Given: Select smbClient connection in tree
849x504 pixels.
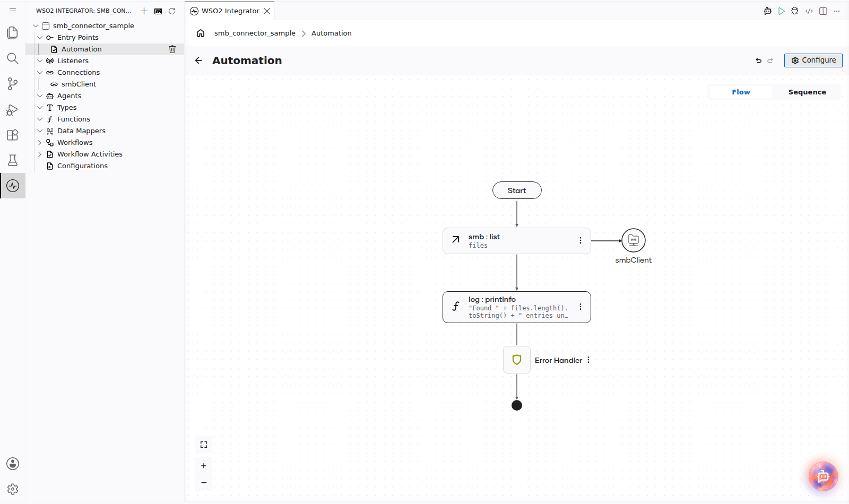Looking at the screenshot, I should pyautogui.click(x=79, y=84).
